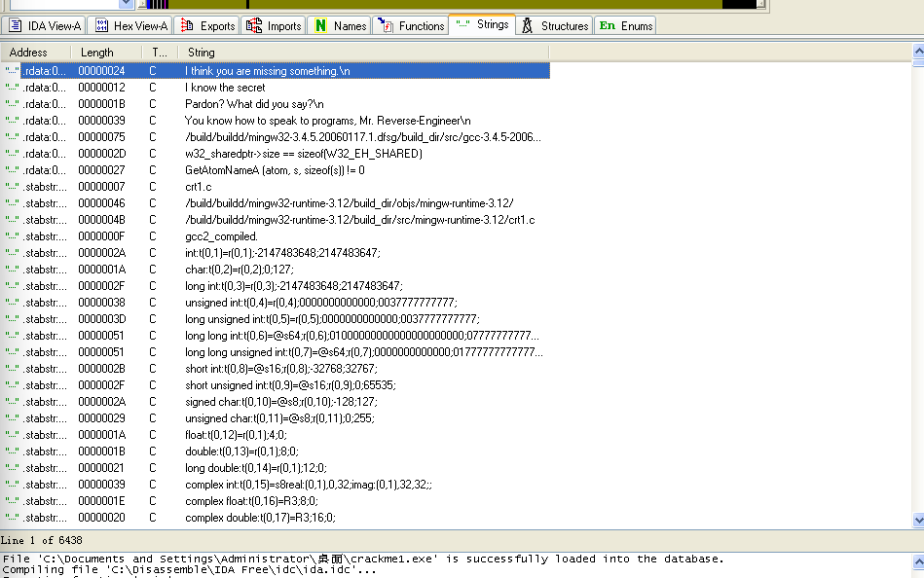
Task: Click the string icon of 'I know the secret' row
Action: [x=12, y=88]
